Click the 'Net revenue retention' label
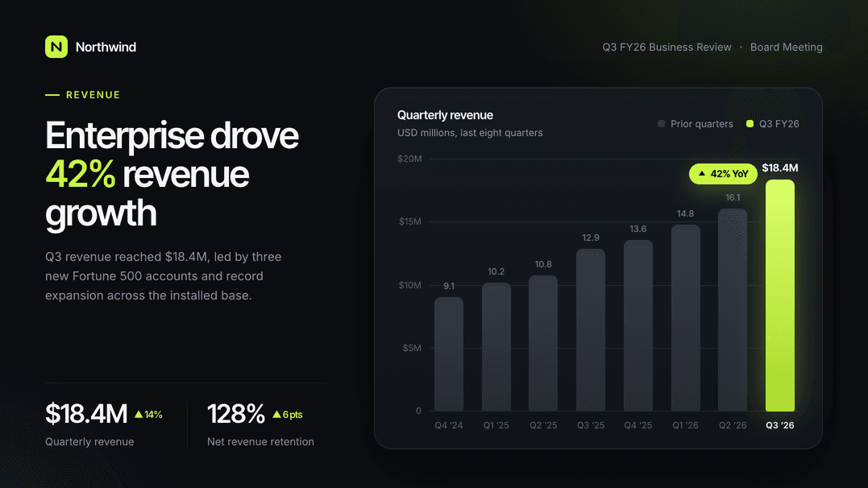 point(260,441)
